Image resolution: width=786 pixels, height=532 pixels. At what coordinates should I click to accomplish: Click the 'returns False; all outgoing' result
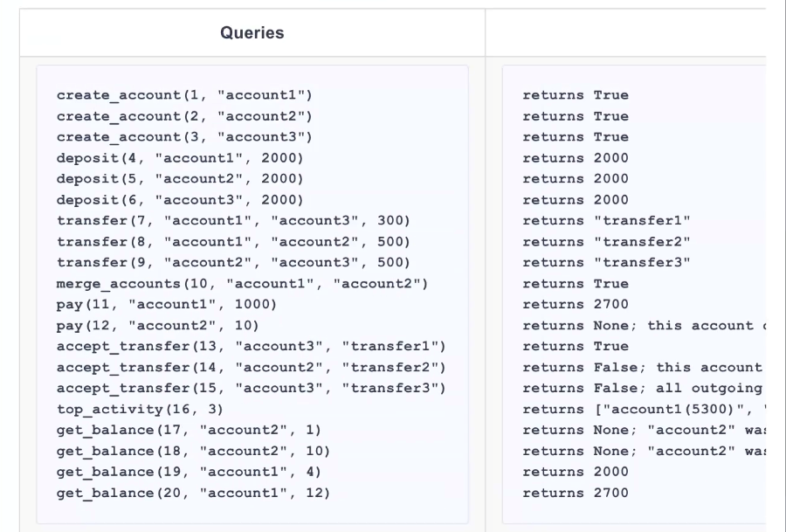pos(642,389)
